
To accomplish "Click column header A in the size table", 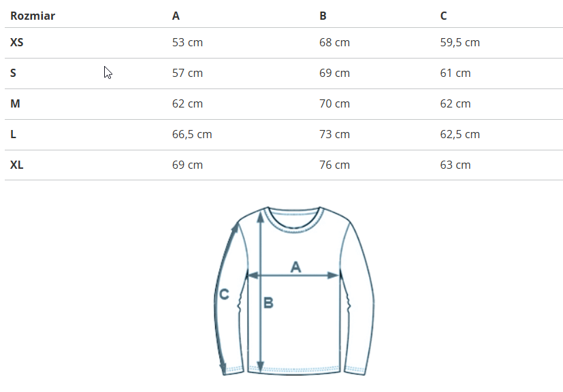I will 176,16.
